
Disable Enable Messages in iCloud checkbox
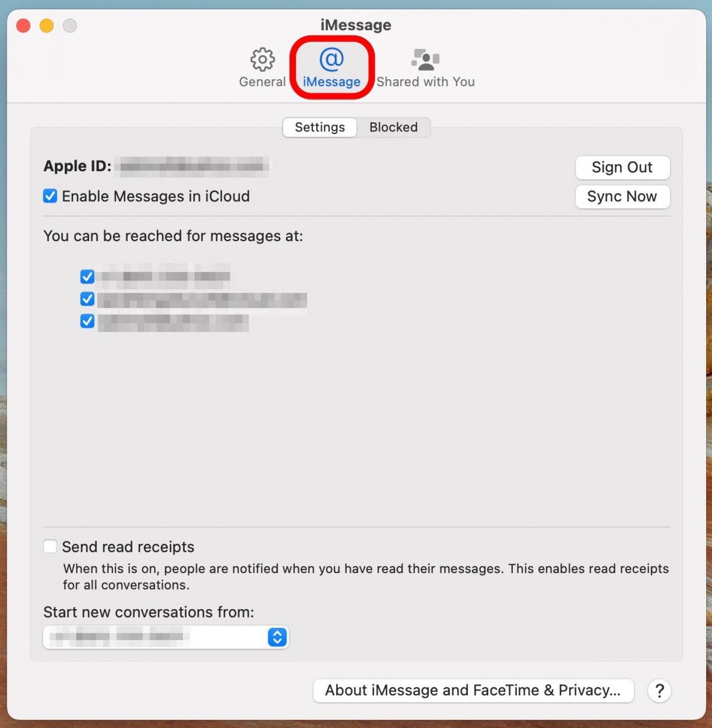(x=50, y=196)
